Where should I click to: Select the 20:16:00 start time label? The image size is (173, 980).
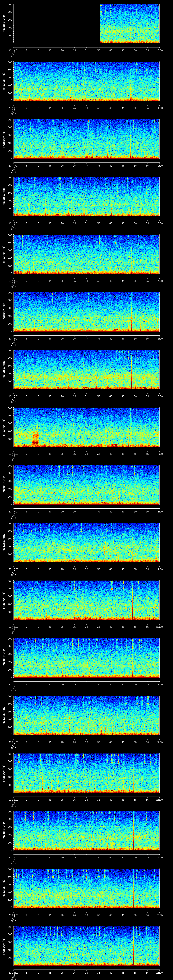click(14, 454)
